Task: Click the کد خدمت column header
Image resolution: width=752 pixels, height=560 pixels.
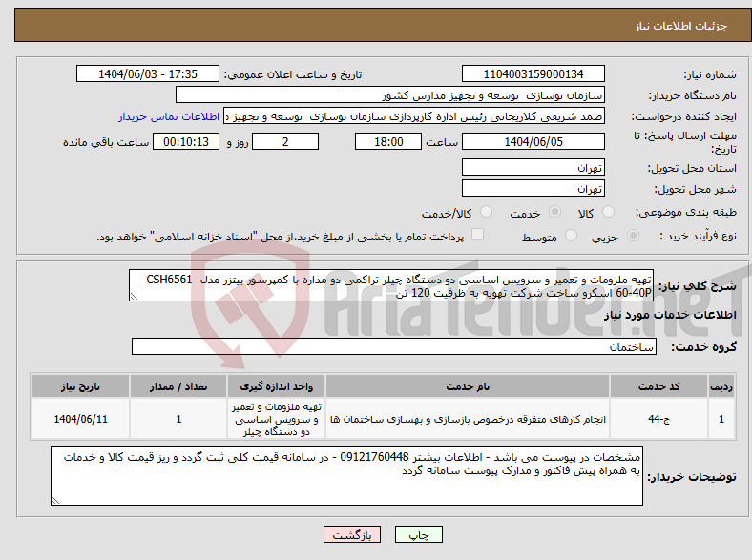Action: (659, 386)
